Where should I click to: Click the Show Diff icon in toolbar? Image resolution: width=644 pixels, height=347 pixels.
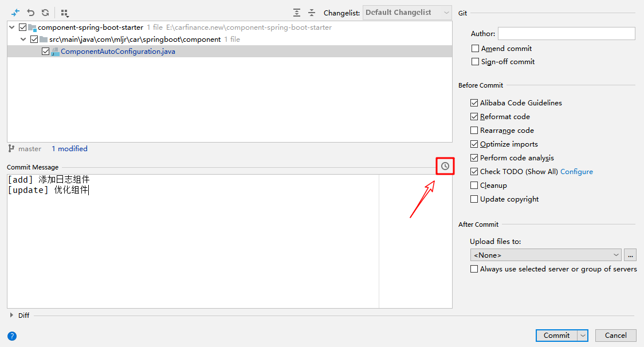coord(15,13)
